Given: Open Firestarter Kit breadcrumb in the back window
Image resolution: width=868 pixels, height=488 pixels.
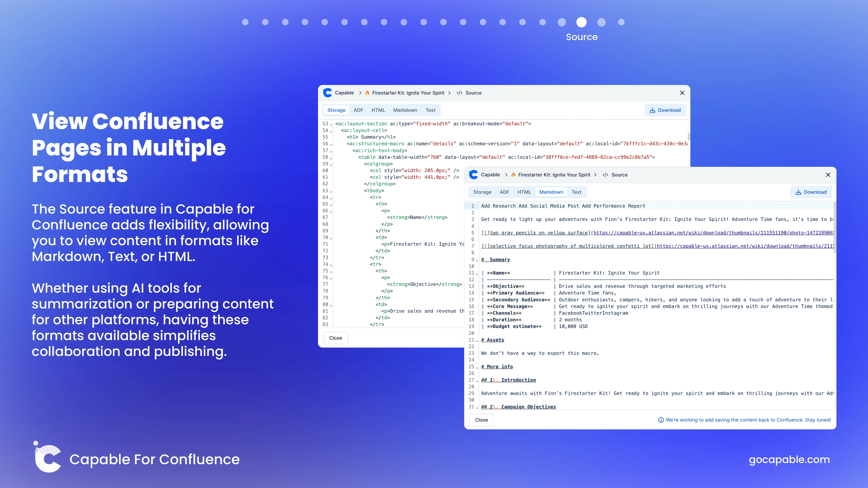Looking at the screenshot, I should coord(408,93).
